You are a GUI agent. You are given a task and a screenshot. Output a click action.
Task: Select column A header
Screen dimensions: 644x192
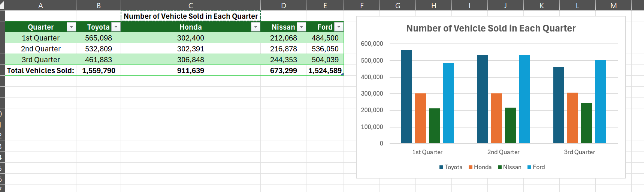tap(41, 5)
